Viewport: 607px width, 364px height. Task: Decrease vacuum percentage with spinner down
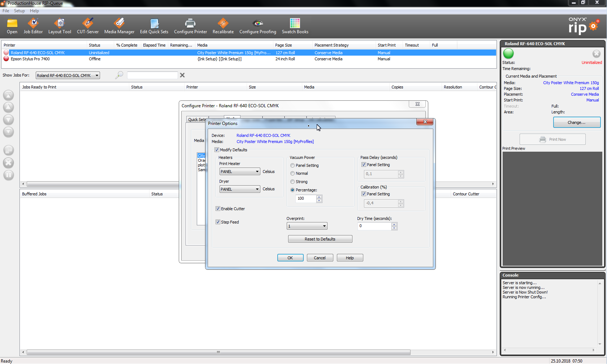319,200
